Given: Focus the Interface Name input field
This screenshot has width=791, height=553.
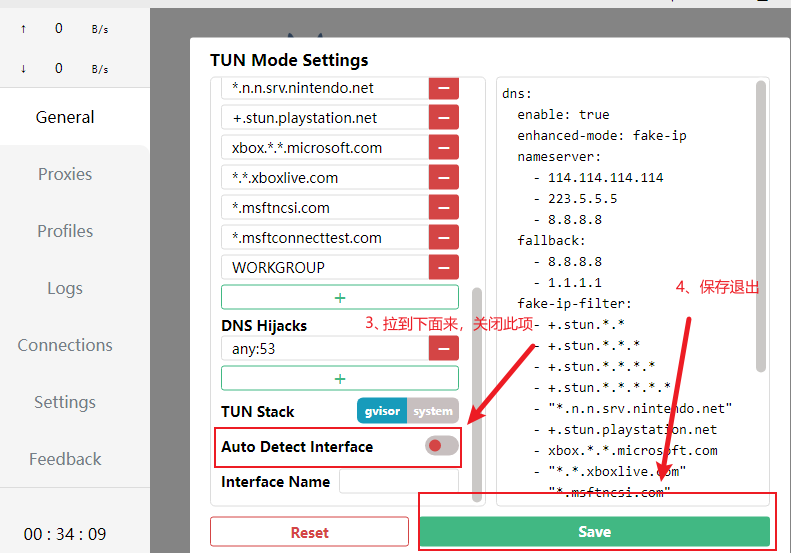Looking at the screenshot, I should [x=399, y=481].
